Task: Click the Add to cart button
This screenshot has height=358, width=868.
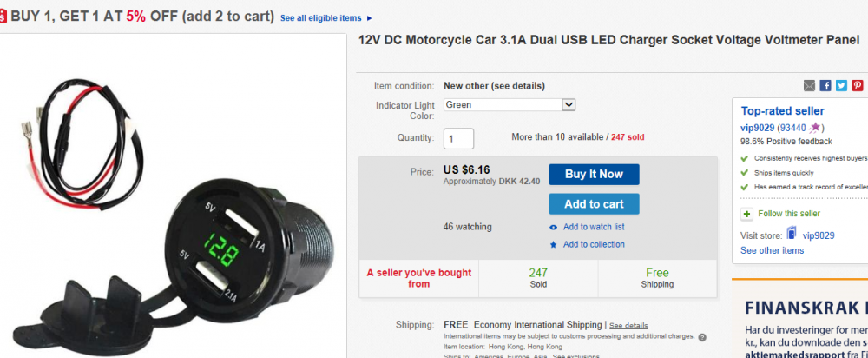Action: tap(594, 204)
